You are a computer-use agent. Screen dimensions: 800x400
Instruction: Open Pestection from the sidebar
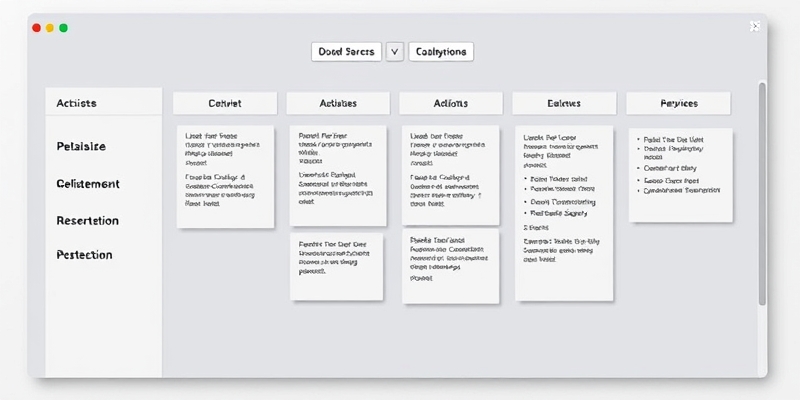[x=84, y=255]
